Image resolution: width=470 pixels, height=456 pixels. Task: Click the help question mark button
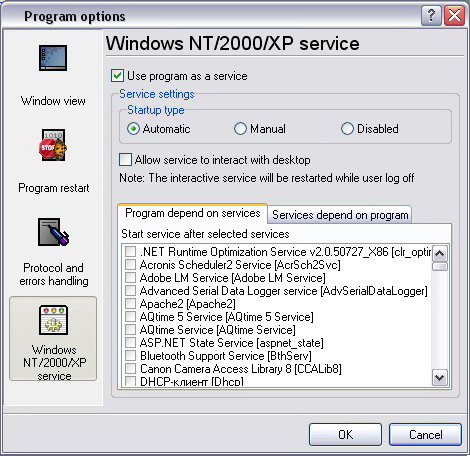tap(431, 15)
